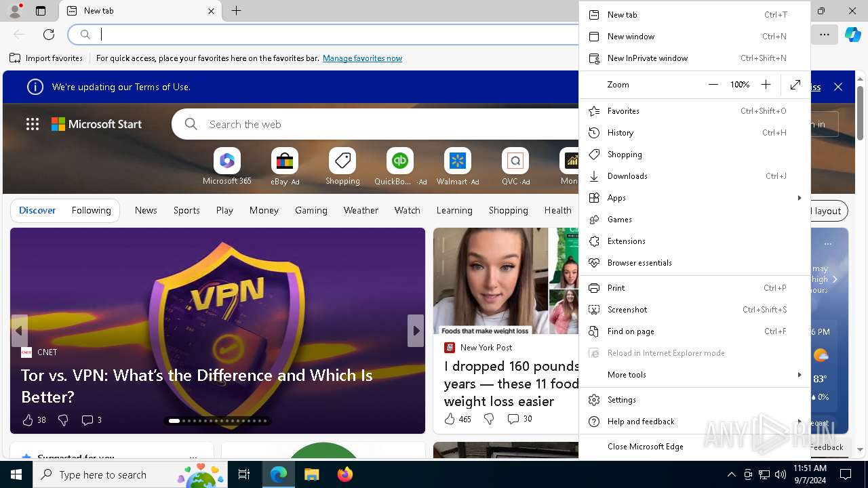Viewport: 868px width, 488px height.
Task: Dismiss the Terms of Use banner
Action: click(838, 87)
